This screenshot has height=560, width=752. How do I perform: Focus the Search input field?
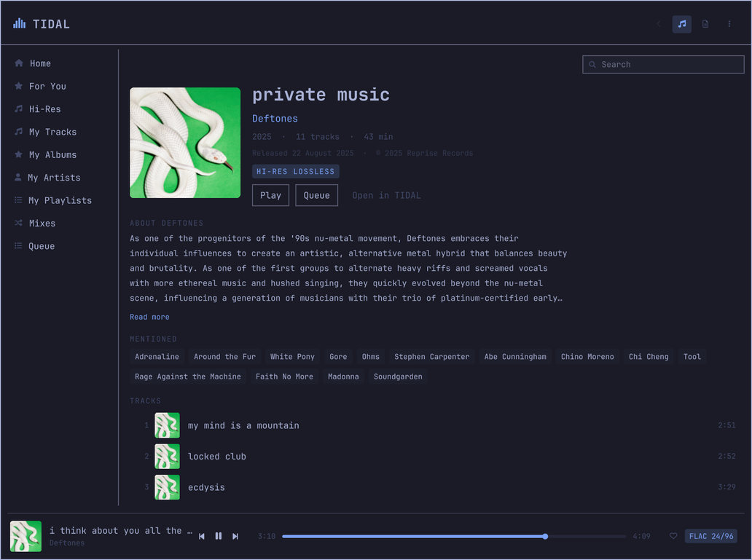coord(663,64)
